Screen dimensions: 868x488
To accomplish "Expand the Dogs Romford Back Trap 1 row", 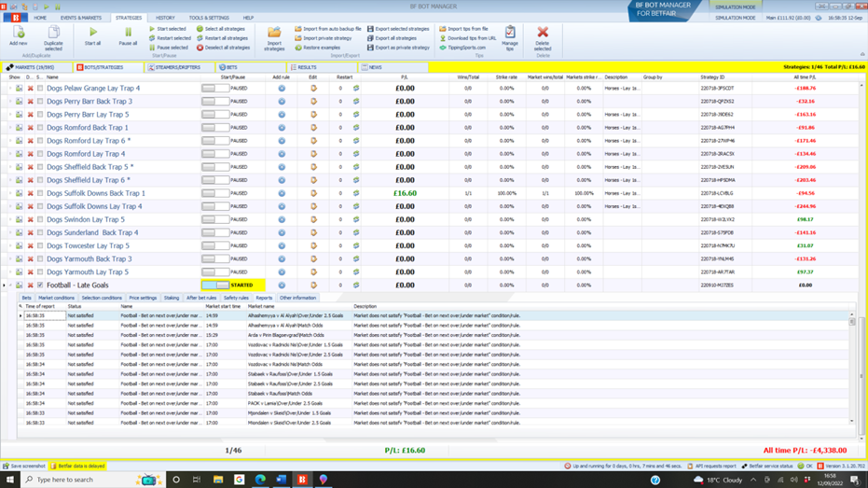I will point(10,128).
